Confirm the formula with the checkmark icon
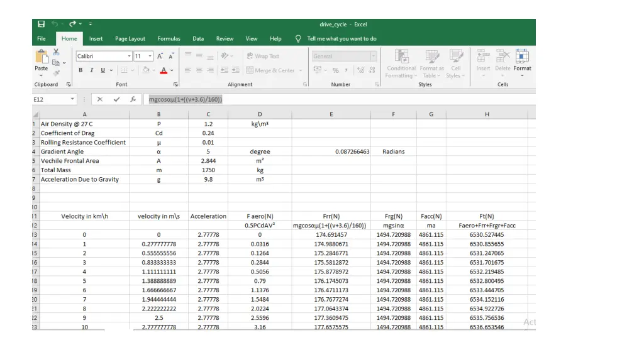 (x=116, y=99)
